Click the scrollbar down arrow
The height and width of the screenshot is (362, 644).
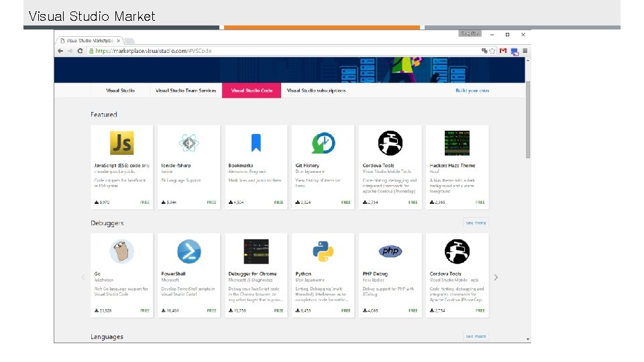[x=528, y=339]
